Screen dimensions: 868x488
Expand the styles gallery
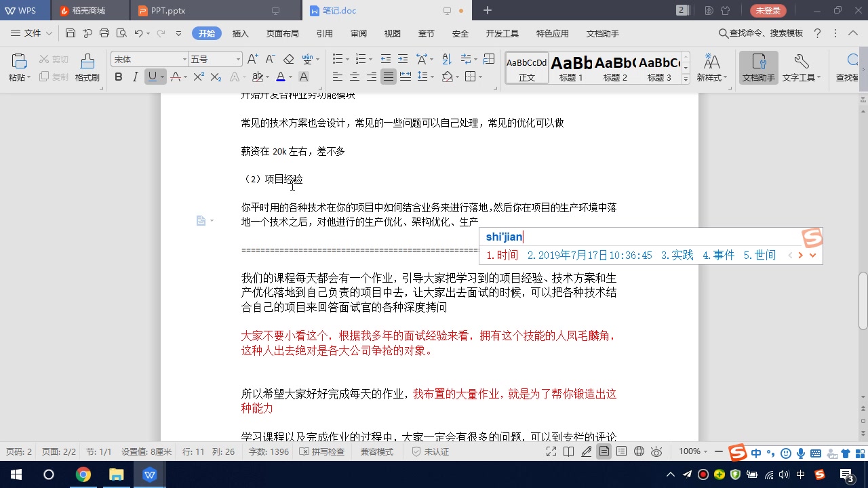(x=686, y=79)
